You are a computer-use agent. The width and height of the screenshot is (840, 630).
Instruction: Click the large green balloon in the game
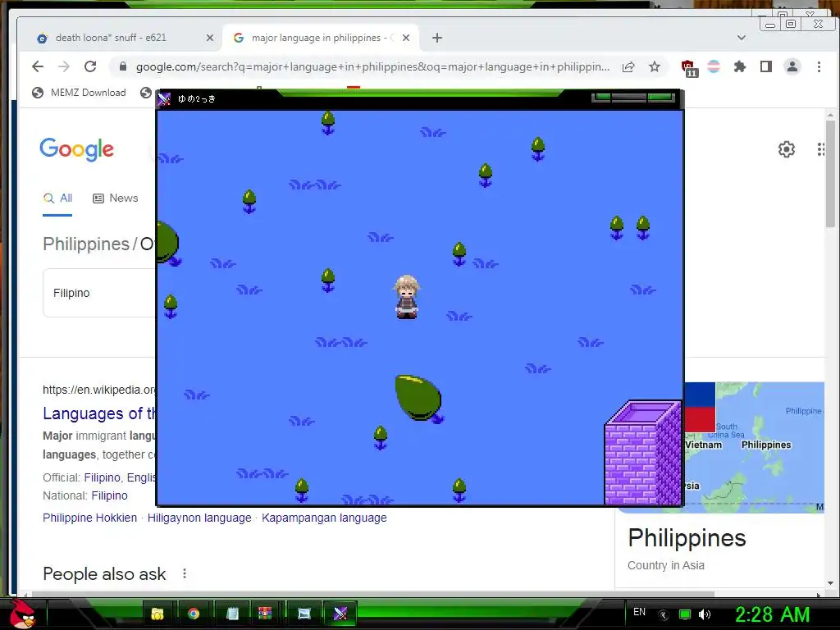[x=418, y=398]
